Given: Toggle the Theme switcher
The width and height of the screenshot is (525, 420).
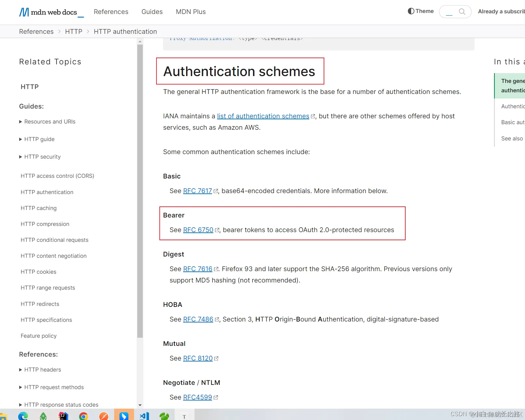Looking at the screenshot, I should (421, 11).
